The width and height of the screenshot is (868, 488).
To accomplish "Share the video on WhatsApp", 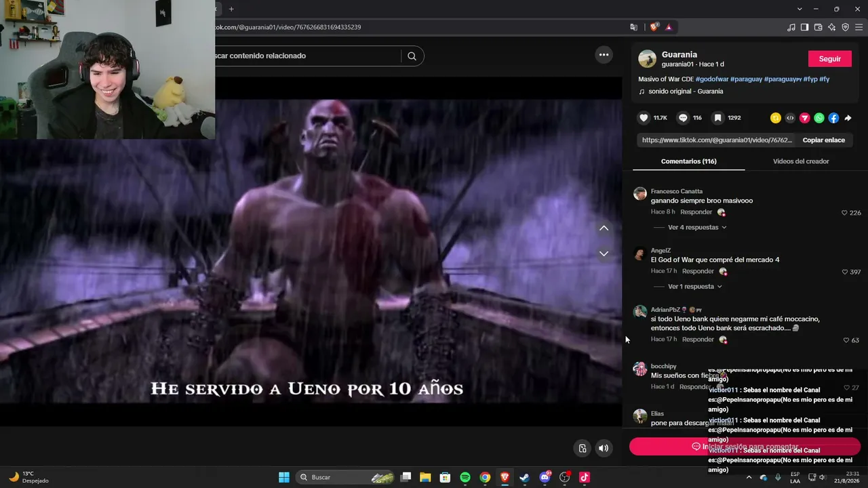I will [x=819, y=118].
